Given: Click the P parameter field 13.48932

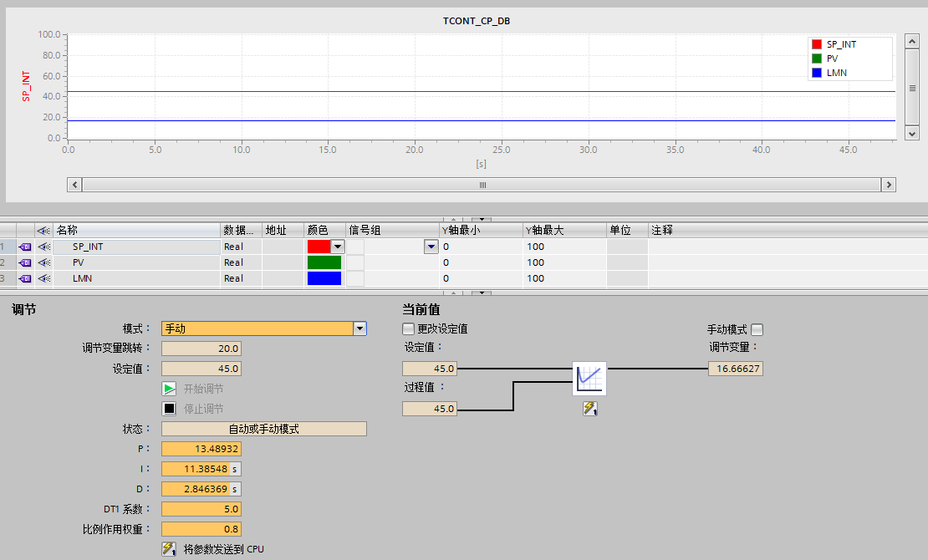Looking at the screenshot, I should pyautogui.click(x=201, y=449).
